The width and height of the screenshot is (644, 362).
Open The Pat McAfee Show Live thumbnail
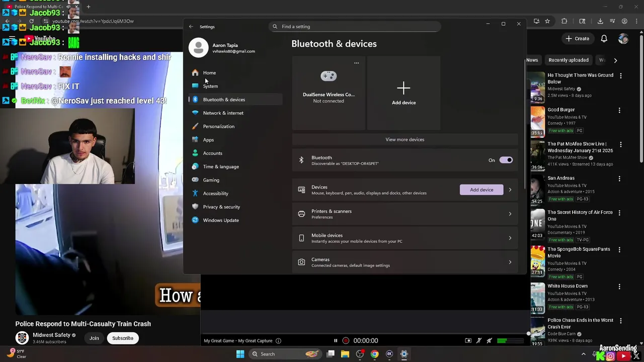537,155
